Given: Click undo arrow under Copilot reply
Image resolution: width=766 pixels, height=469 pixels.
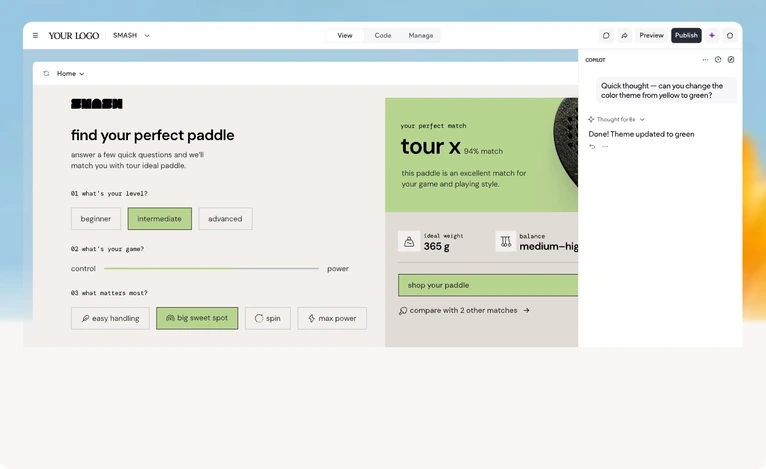Looking at the screenshot, I should [592, 147].
